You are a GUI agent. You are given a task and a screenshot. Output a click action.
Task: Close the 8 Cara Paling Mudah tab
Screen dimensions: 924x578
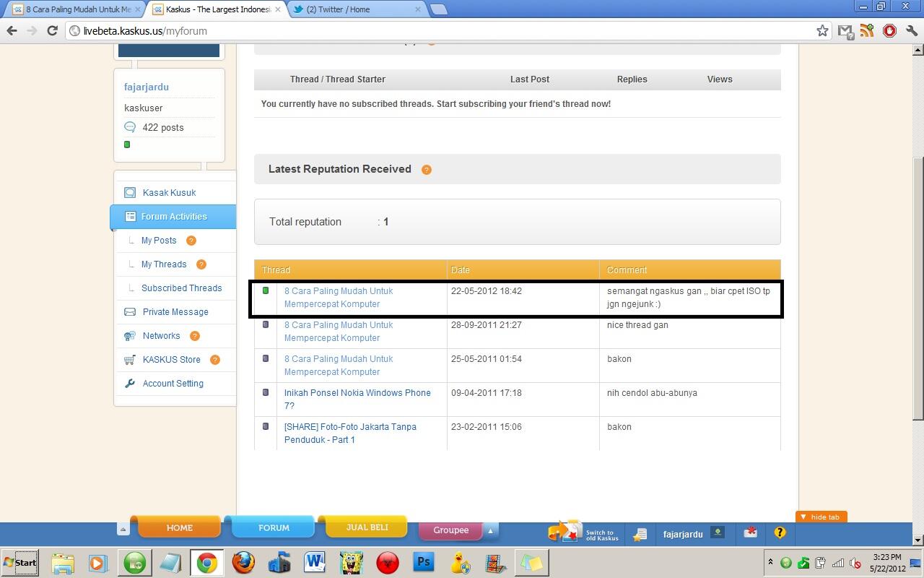138,9
